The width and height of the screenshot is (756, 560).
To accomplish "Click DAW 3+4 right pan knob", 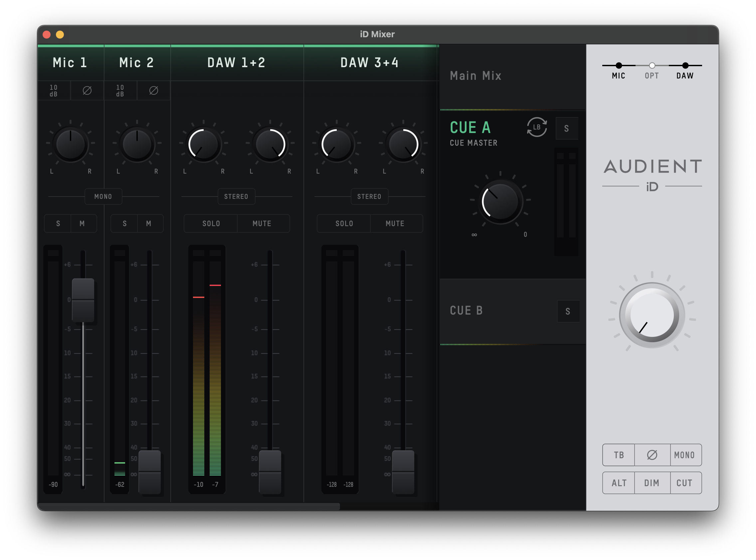I will pyautogui.click(x=403, y=144).
